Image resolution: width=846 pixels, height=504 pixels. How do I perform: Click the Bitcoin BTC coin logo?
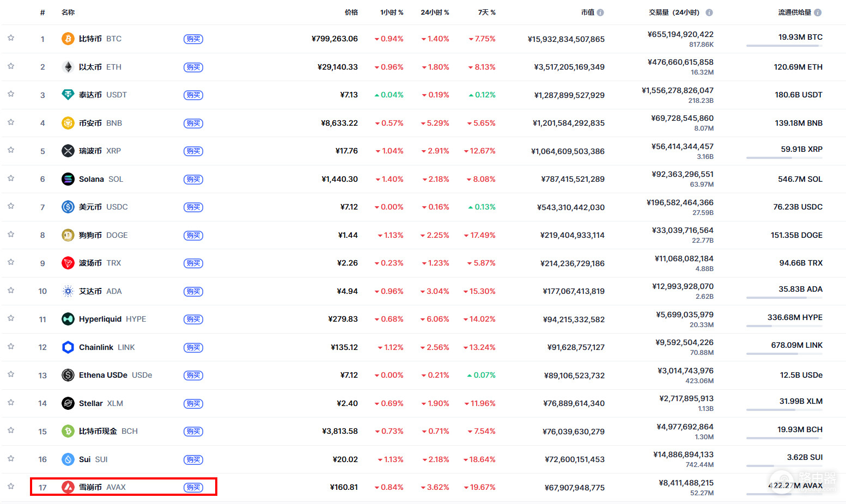coord(68,39)
